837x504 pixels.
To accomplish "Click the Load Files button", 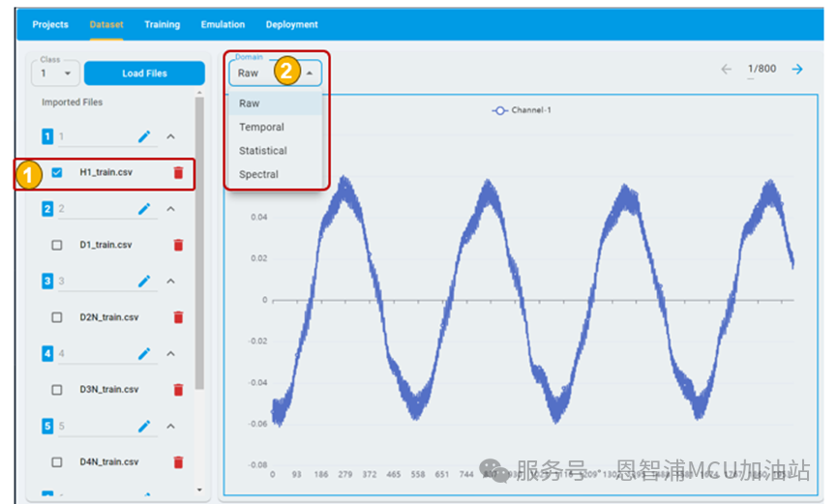I will (x=144, y=74).
